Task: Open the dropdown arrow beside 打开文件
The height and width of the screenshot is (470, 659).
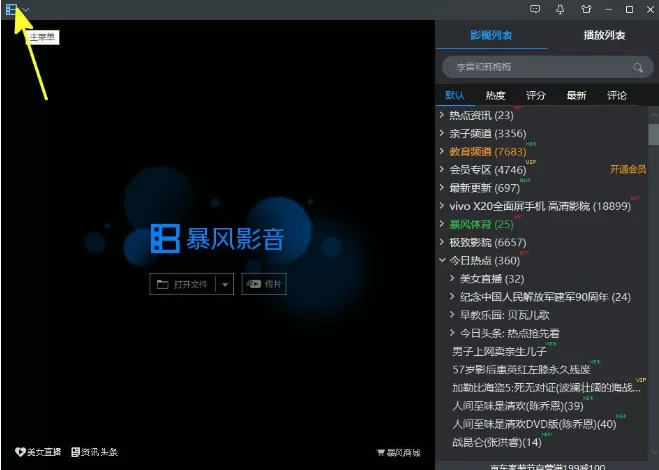Action: 225,285
